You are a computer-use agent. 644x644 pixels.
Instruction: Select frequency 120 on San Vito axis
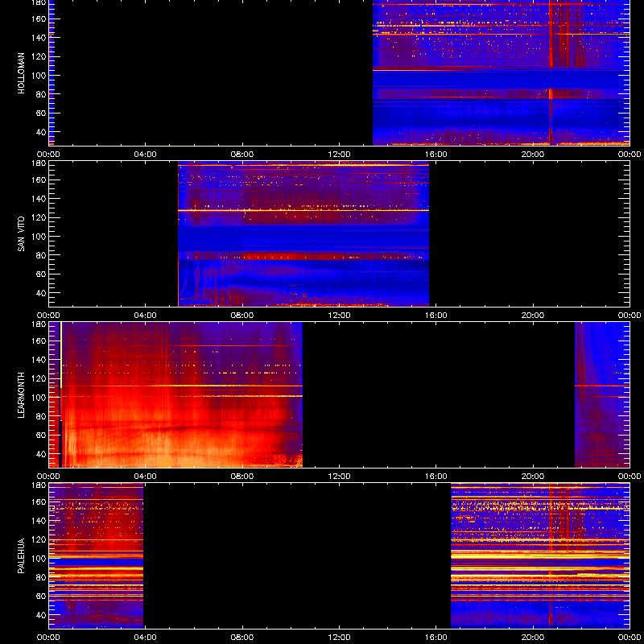40,217
